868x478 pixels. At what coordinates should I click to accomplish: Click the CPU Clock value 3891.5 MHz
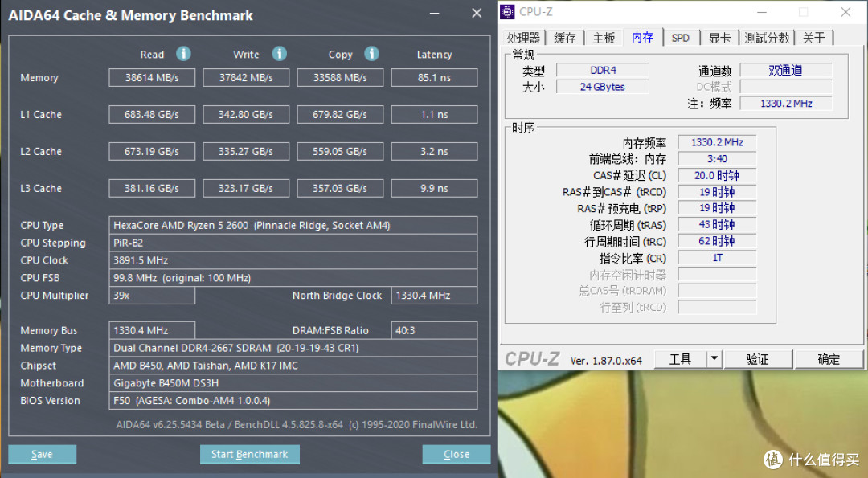(293, 260)
